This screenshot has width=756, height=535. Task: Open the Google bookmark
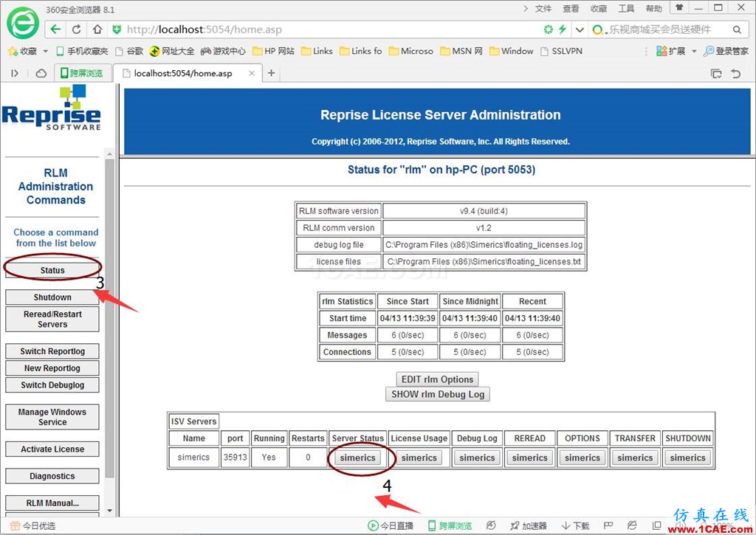(129, 51)
